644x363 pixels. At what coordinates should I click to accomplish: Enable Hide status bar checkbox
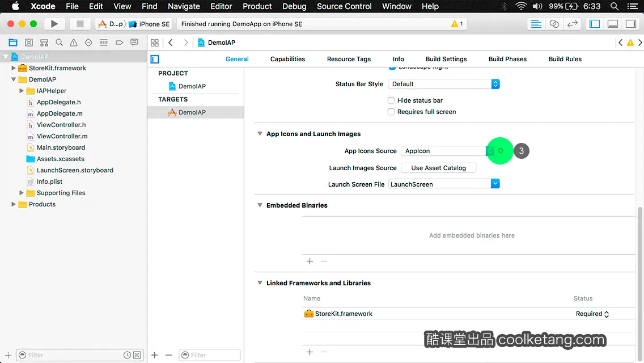pyautogui.click(x=391, y=100)
